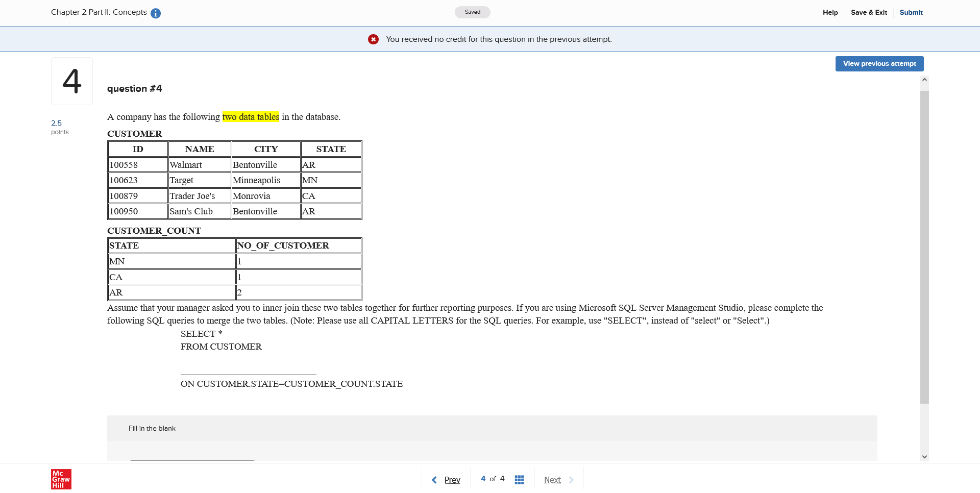Click the info icon beside the assignment title

(x=155, y=13)
